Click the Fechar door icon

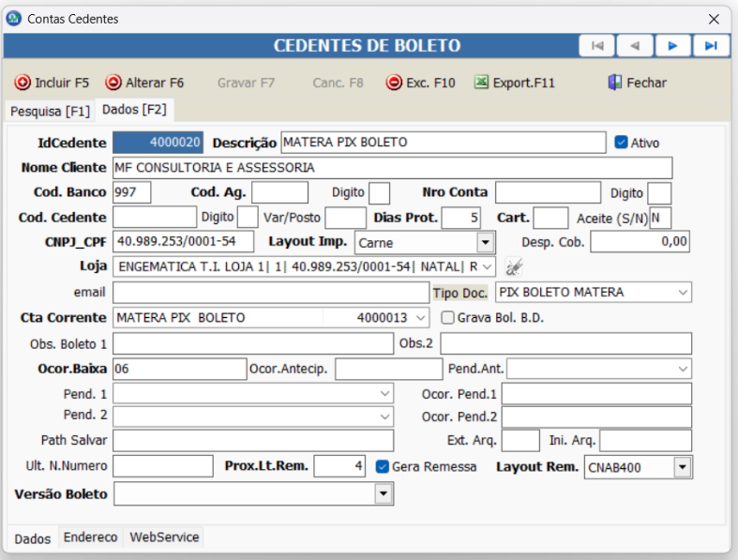click(x=615, y=83)
